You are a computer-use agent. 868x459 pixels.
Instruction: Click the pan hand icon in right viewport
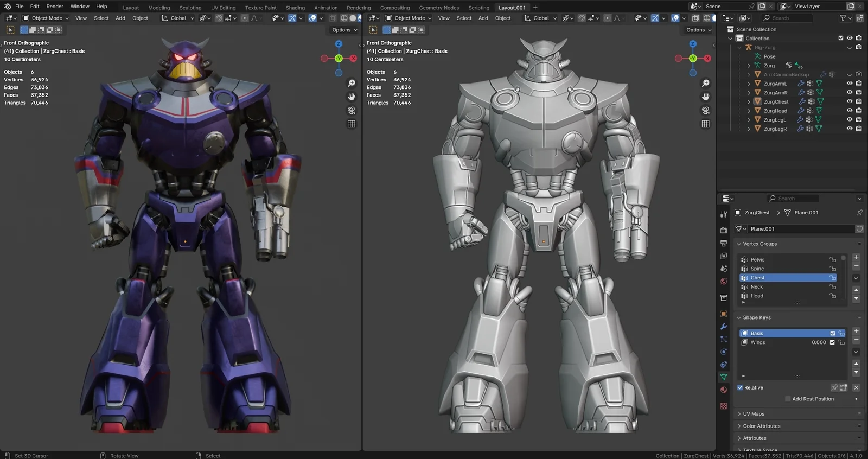(x=706, y=97)
